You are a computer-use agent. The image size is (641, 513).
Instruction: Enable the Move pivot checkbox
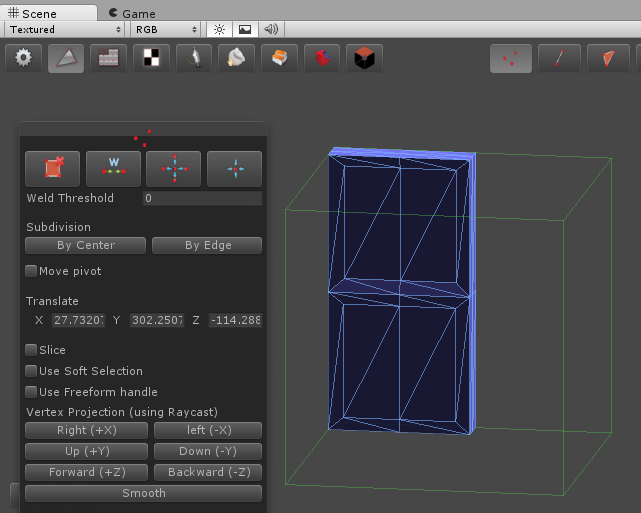[31, 271]
